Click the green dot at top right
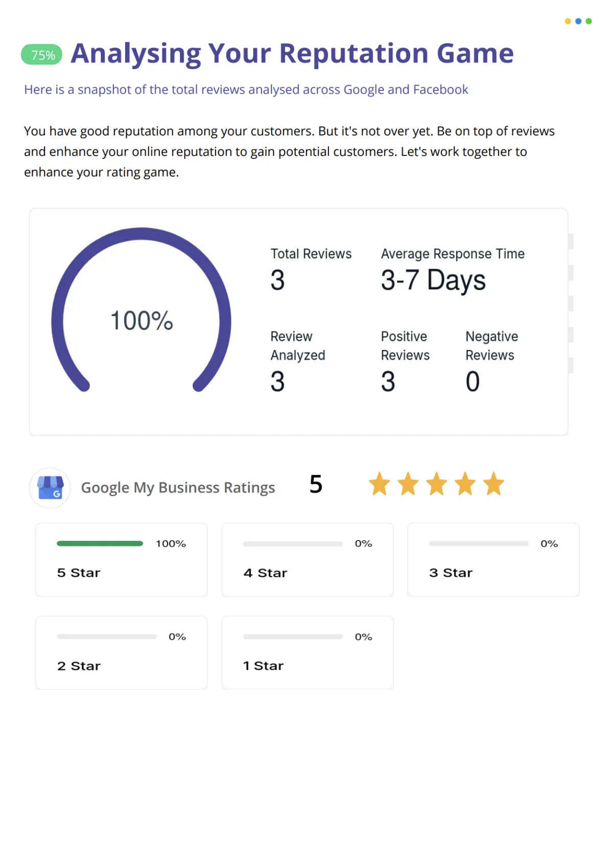Screen dimensions: 613x868 (x=589, y=21)
